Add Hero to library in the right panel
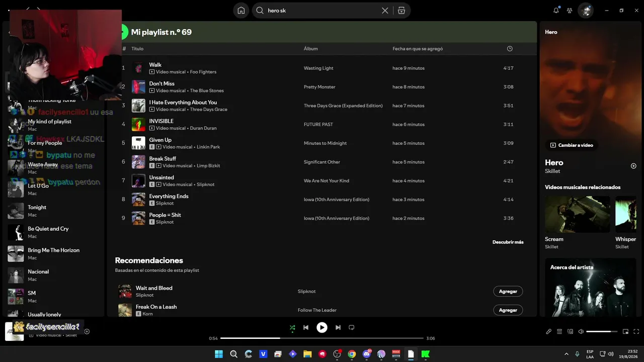The height and width of the screenshot is (362, 644). click(x=633, y=166)
